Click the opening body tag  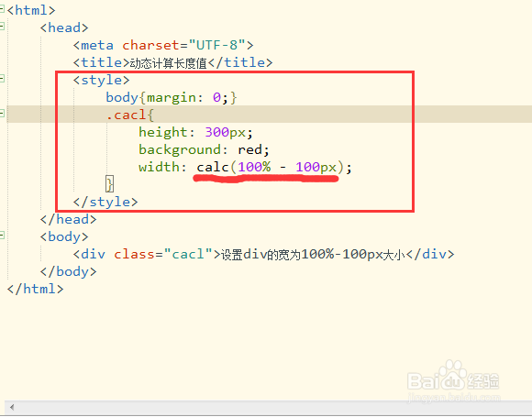coord(64,236)
